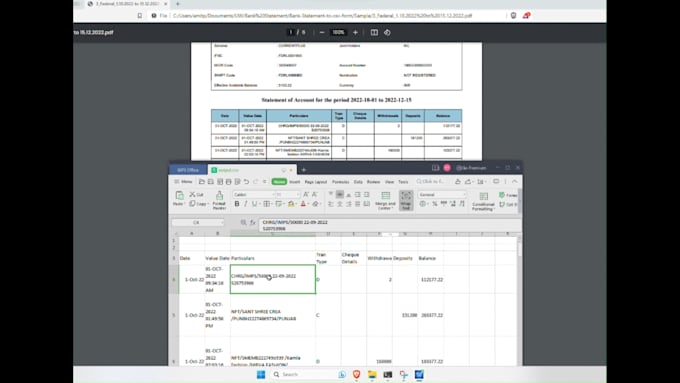Click the browser address bar
Image resolution: width=680 pixels, height=383 pixels.
322,16
